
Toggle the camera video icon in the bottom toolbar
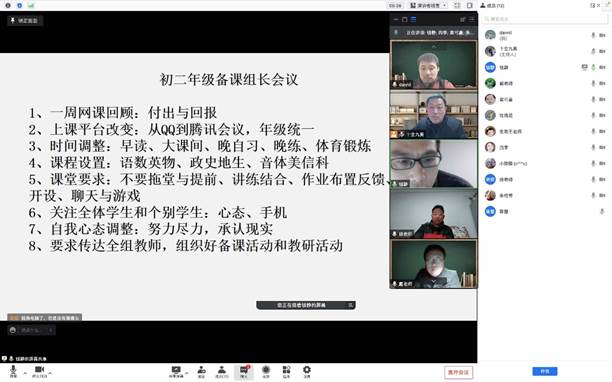coord(39,371)
